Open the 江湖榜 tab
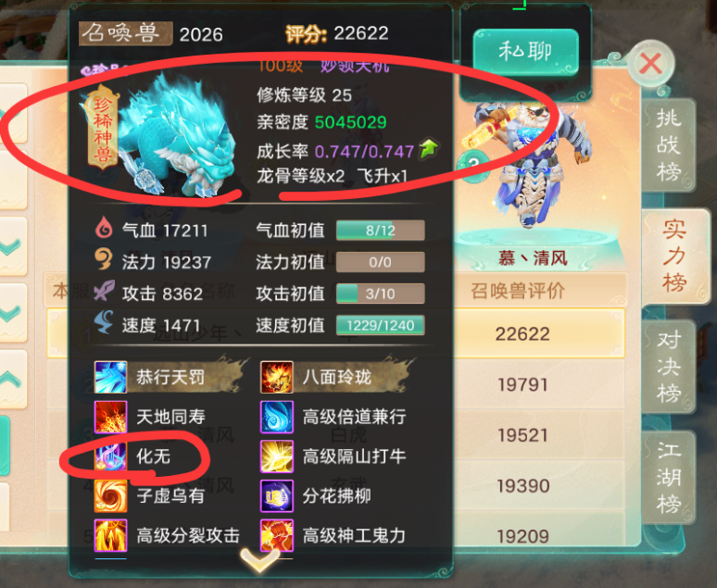 tap(669, 478)
